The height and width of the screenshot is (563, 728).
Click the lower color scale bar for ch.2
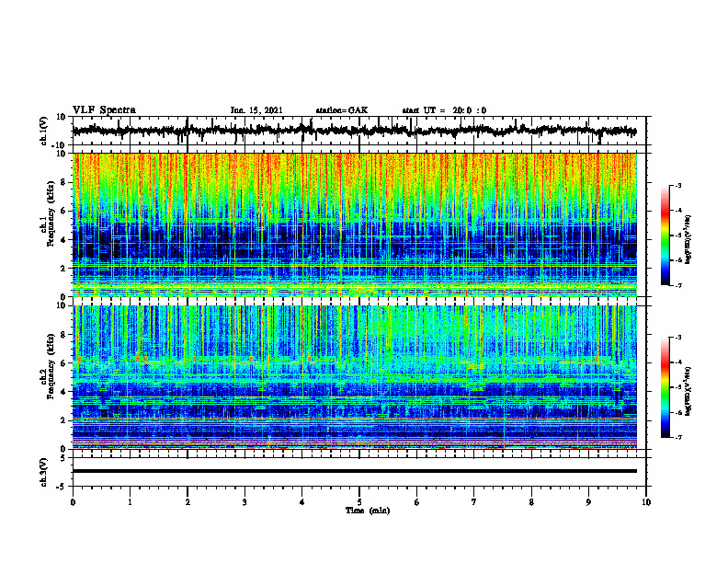tap(665, 387)
